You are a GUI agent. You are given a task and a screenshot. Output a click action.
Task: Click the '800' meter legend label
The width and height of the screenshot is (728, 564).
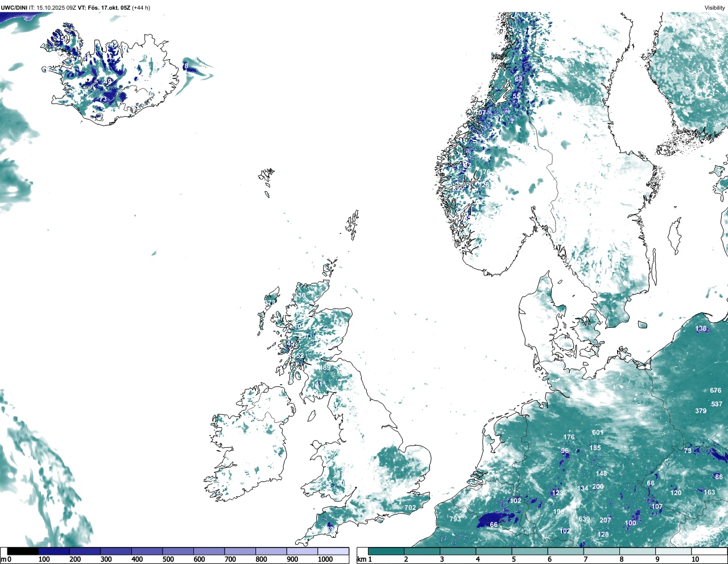click(261, 559)
